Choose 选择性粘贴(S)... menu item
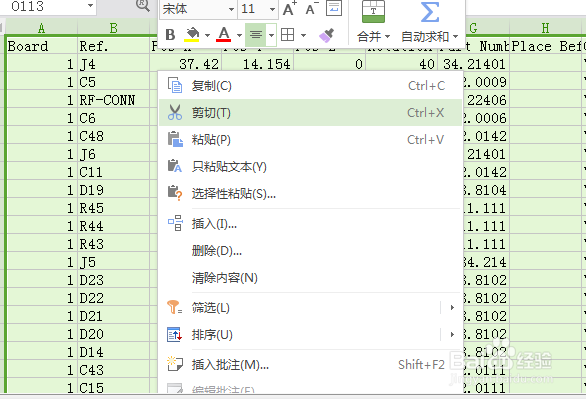The width and height of the screenshot is (586, 399). pyautogui.click(x=311, y=193)
